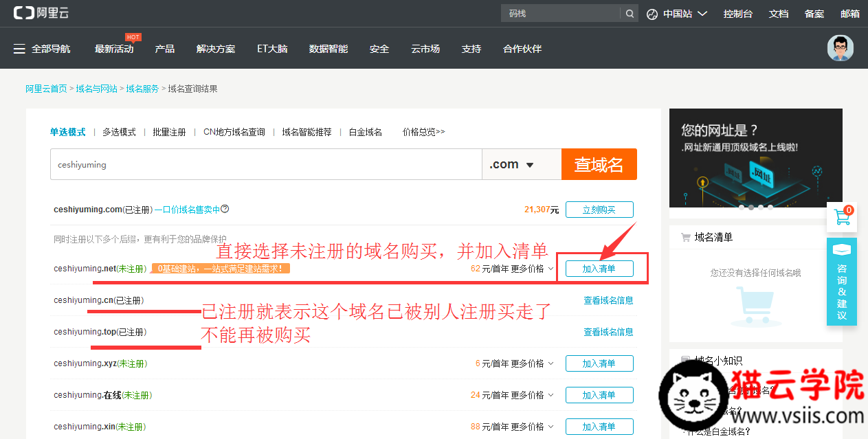Open the 产品 menu

(x=165, y=49)
